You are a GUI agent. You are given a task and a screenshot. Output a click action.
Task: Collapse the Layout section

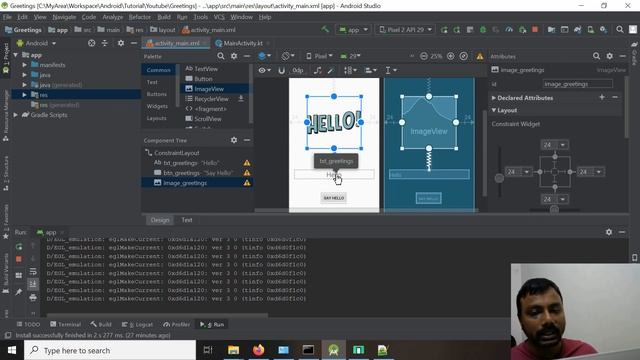(x=493, y=111)
